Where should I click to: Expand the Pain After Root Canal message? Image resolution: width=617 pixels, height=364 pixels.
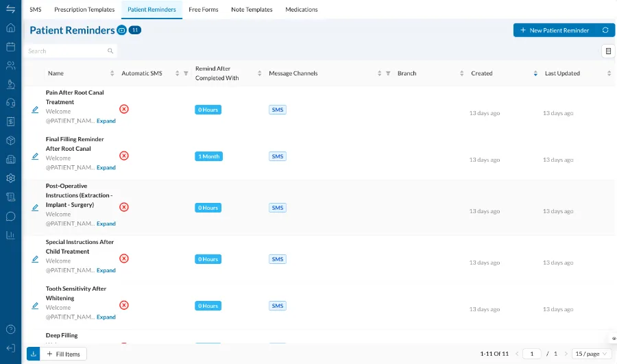106,121
